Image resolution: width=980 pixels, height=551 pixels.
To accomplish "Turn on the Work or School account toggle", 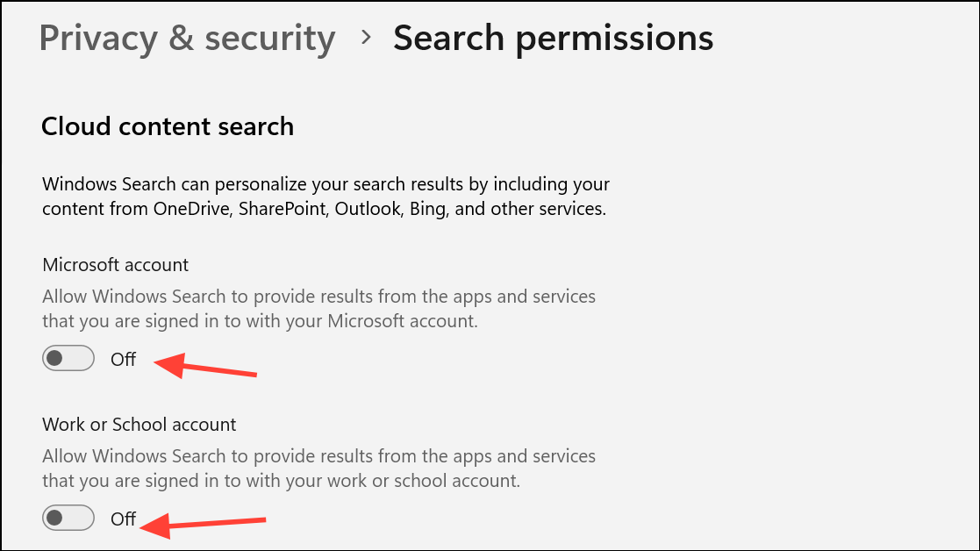I will [68, 519].
